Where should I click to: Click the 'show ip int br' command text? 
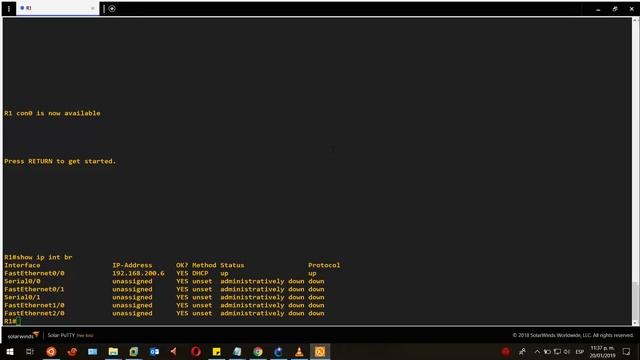44,257
